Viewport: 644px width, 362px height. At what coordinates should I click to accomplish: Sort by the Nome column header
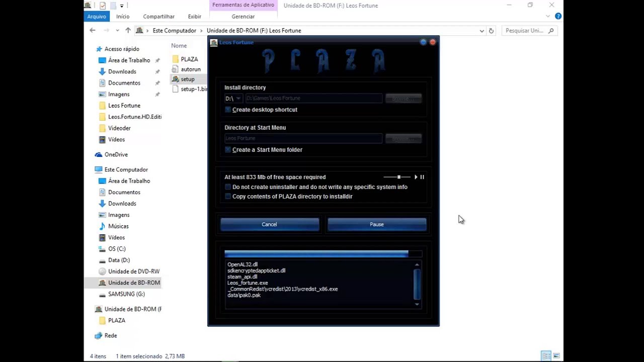(179, 46)
